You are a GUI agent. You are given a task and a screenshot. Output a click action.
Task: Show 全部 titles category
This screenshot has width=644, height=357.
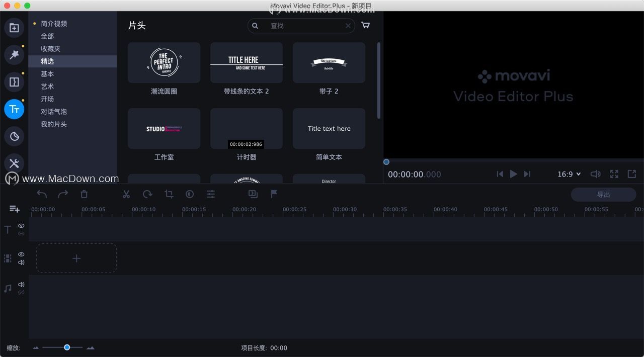coord(47,36)
